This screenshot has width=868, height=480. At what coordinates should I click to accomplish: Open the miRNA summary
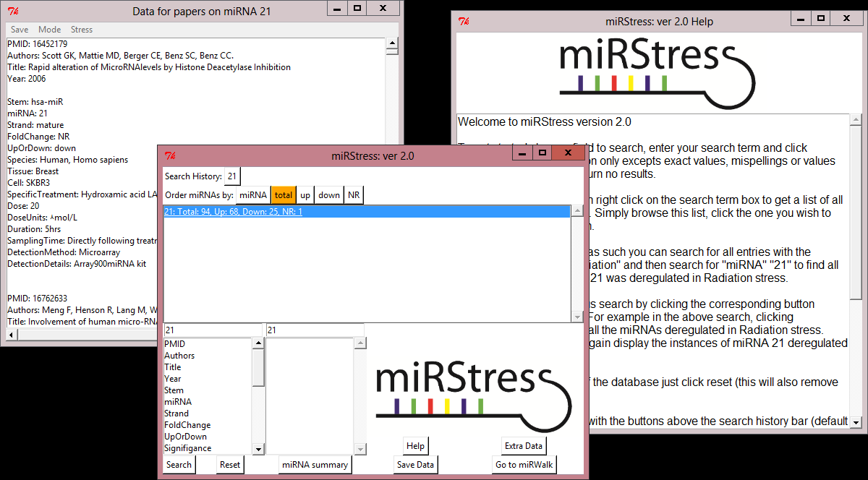[x=315, y=464]
